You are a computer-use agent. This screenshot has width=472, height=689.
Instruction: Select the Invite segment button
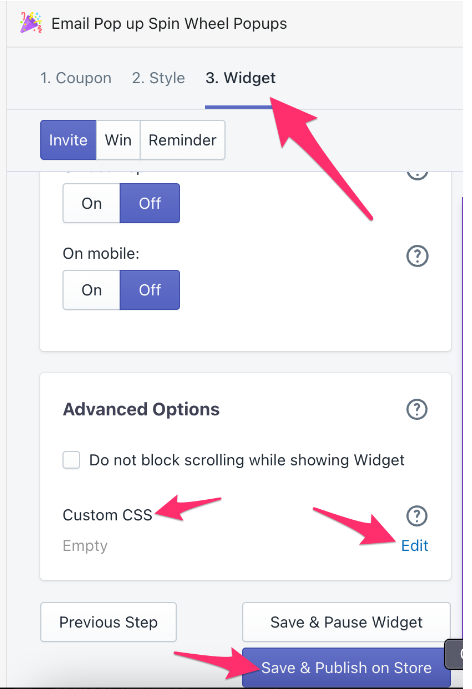[68, 140]
